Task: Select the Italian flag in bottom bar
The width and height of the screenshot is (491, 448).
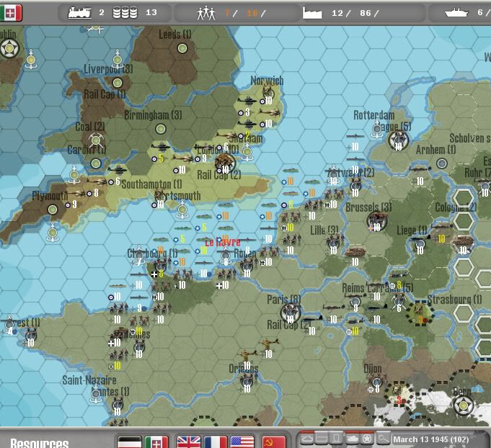Action: pyautogui.click(x=156, y=441)
